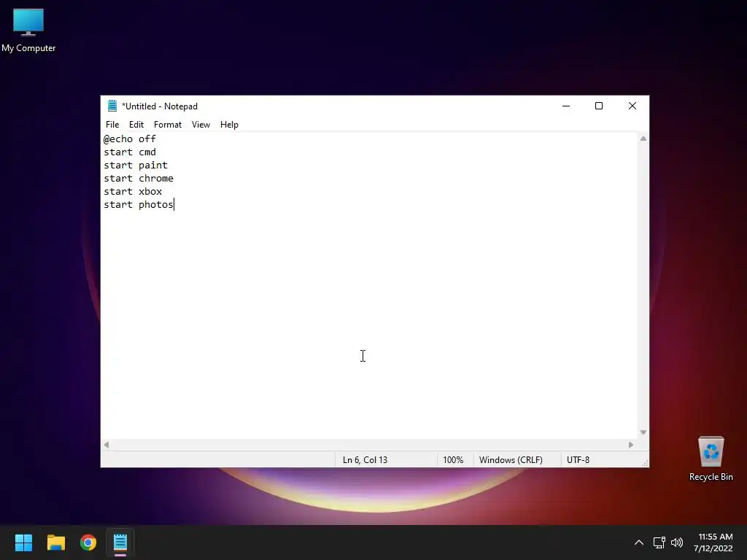Open the Windows Start button
Image resolution: width=747 pixels, height=560 pixels.
[x=23, y=542]
